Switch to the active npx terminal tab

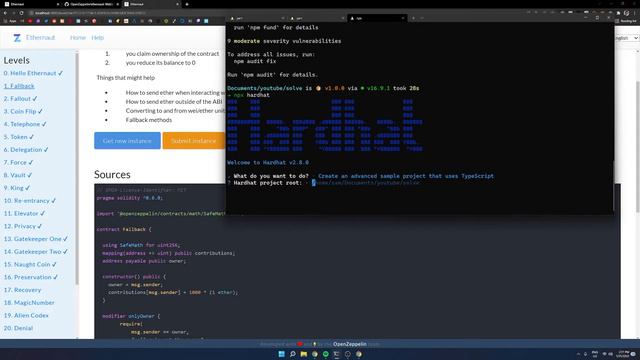376,18
